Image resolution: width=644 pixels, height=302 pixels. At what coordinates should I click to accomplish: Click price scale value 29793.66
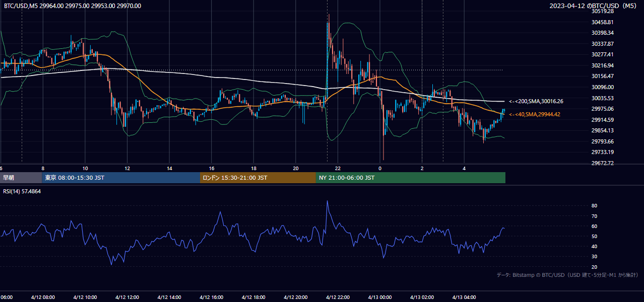(602, 141)
